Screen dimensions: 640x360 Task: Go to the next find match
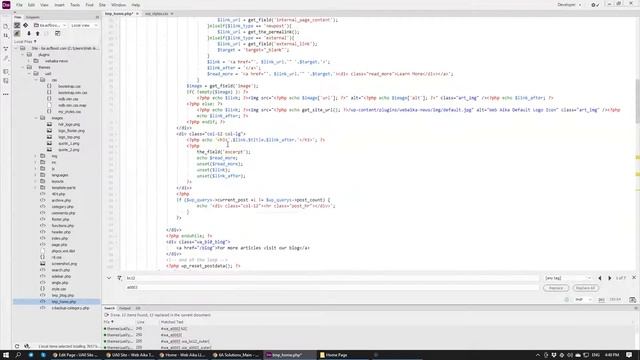610,278
